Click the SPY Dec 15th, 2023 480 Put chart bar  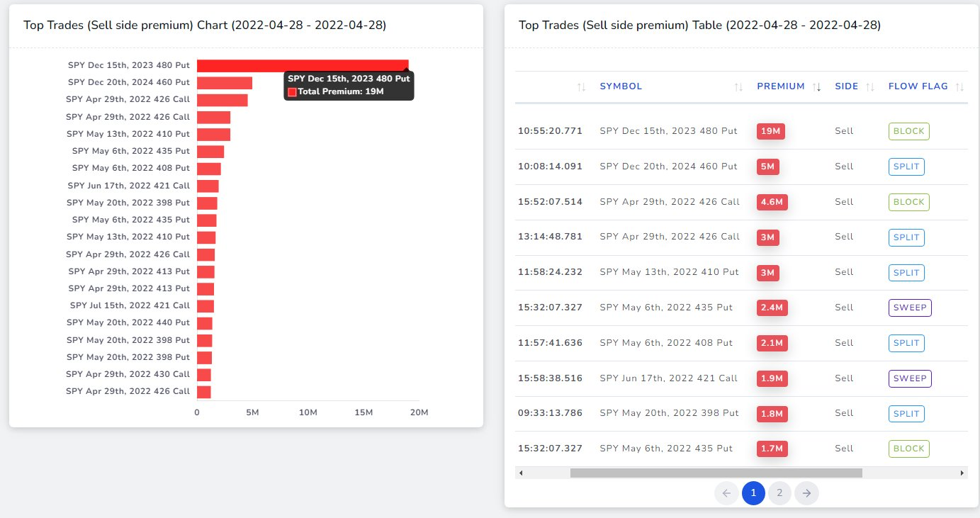[x=303, y=65]
